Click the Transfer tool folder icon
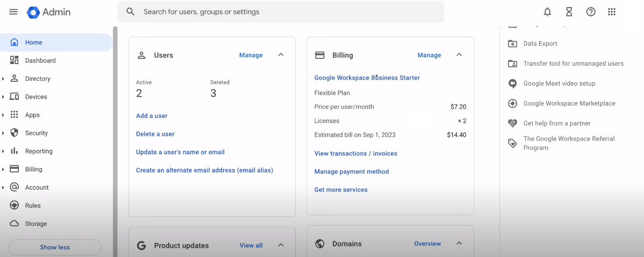Screen dimensions: 644x257 tap(513, 64)
